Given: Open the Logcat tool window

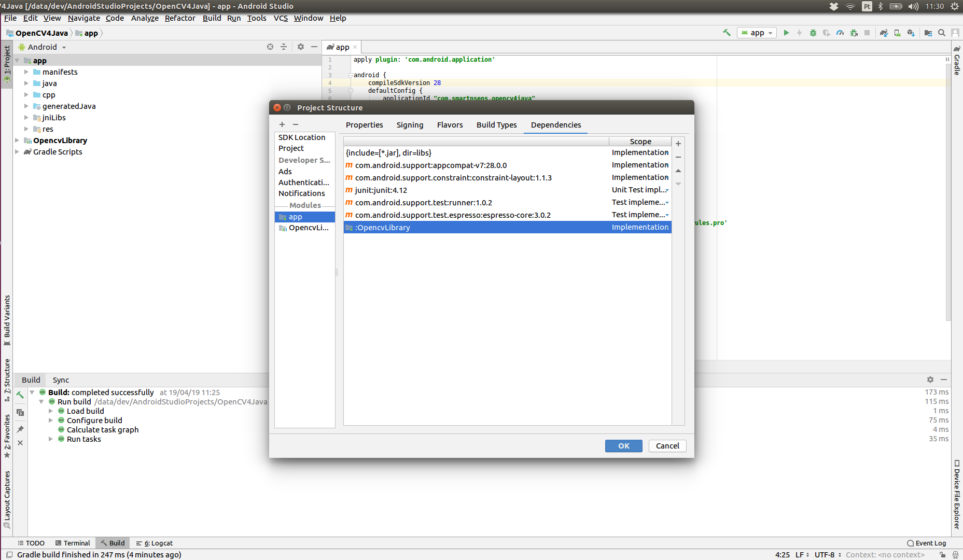Looking at the screenshot, I should coord(155,543).
